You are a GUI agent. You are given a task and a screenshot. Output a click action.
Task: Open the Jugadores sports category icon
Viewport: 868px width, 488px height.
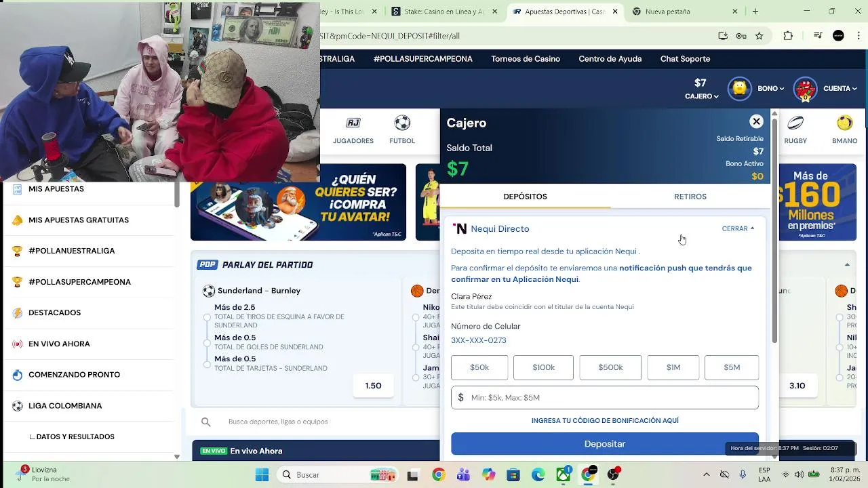(353, 123)
